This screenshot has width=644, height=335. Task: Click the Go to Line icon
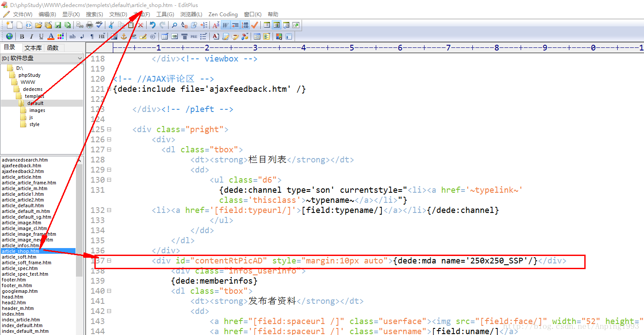coord(203,25)
